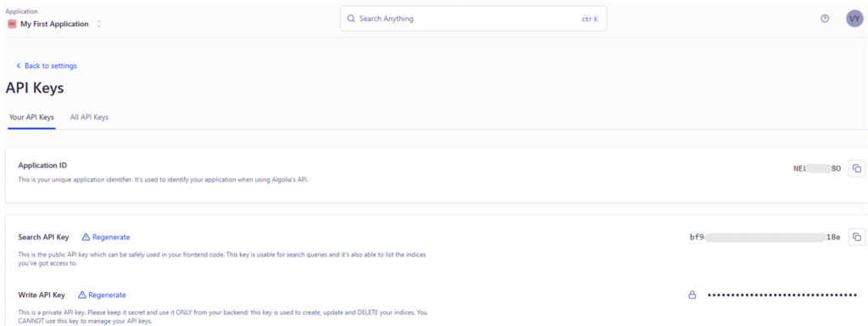Copy the Application ID value
The width and height of the screenshot is (868, 326).
[x=856, y=168]
